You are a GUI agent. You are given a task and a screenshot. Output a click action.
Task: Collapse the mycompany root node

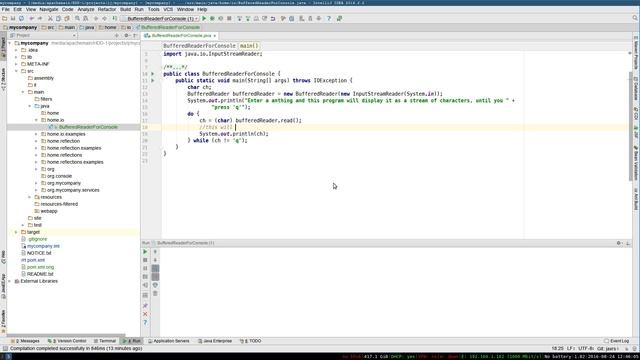(10, 43)
